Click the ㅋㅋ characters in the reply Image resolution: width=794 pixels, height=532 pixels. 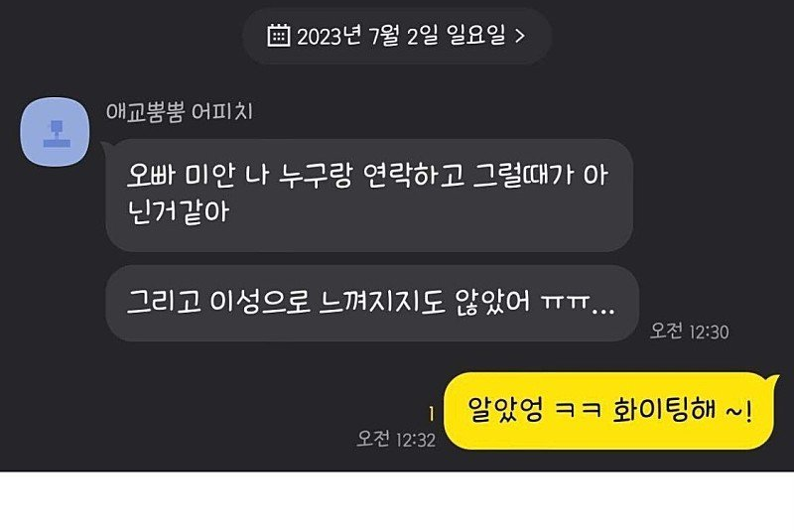(578, 409)
